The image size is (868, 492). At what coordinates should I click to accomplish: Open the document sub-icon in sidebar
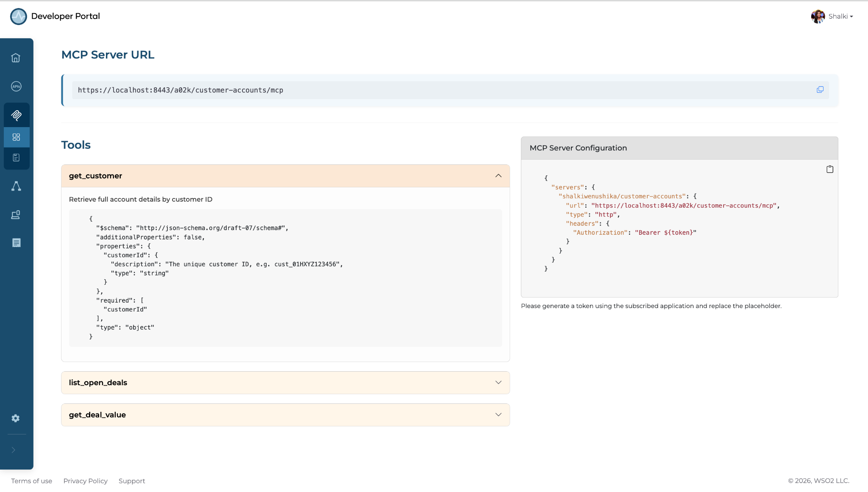point(16,158)
